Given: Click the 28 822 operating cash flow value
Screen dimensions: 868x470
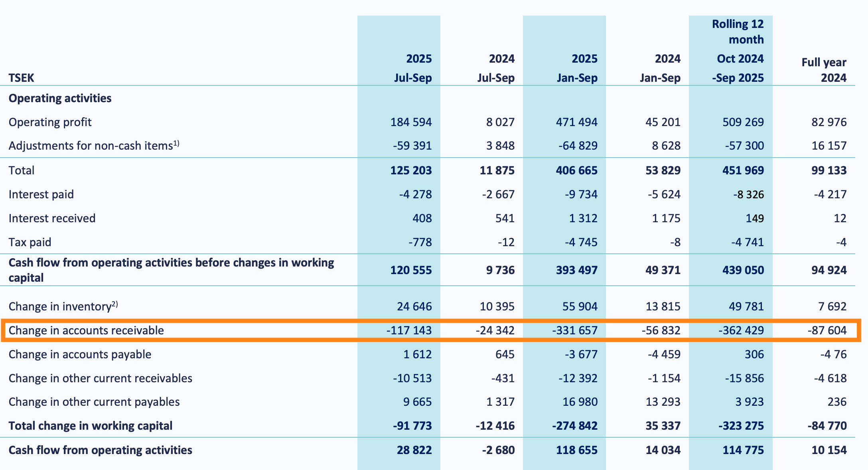Looking at the screenshot, I should (414, 450).
